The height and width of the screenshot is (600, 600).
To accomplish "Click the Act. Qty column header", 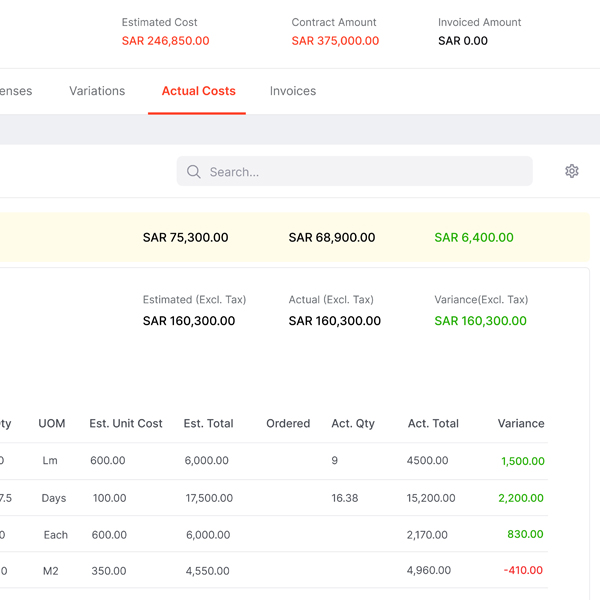I will (x=353, y=424).
